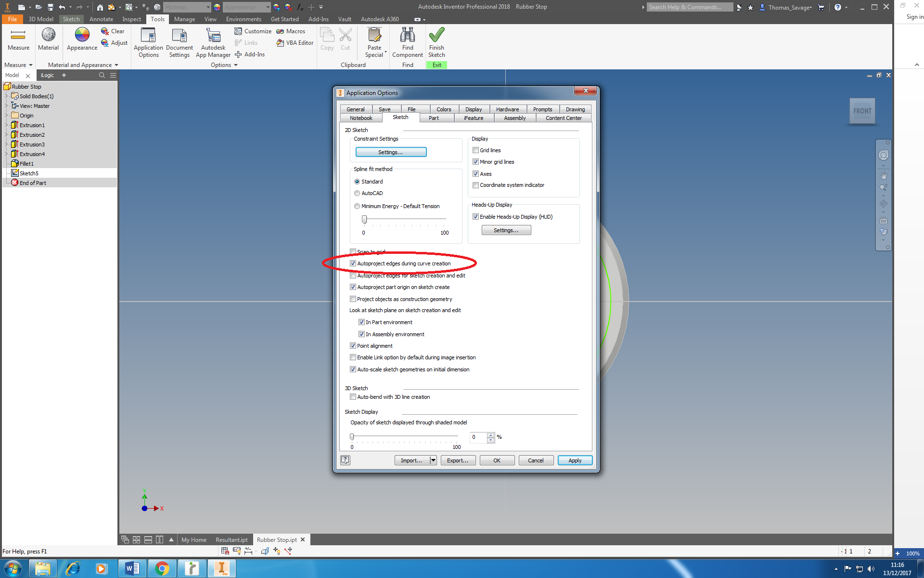Open the Import dropdown arrow
This screenshot has width=924, height=578.
(x=432, y=460)
